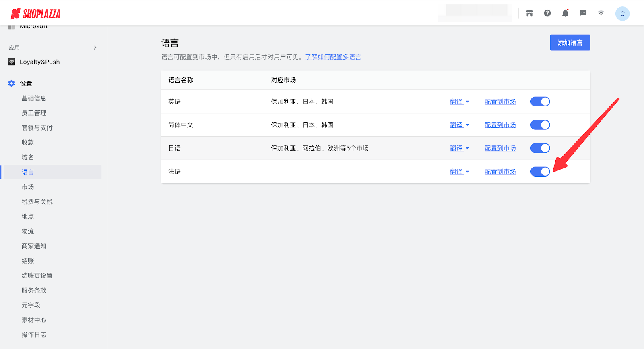Viewport: 644px width, 349px height.
Task: Click the storefront icon in the header
Action: (x=529, y=13)
